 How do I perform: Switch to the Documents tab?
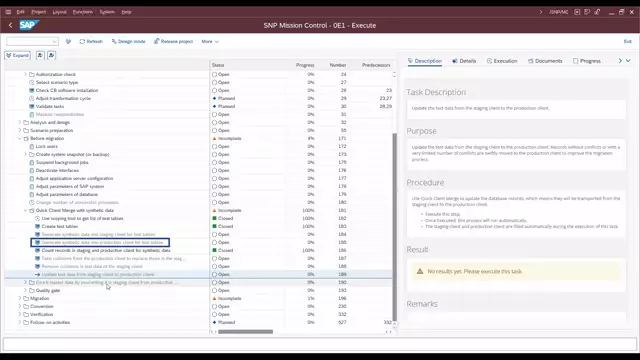click(x=545, y=61)
